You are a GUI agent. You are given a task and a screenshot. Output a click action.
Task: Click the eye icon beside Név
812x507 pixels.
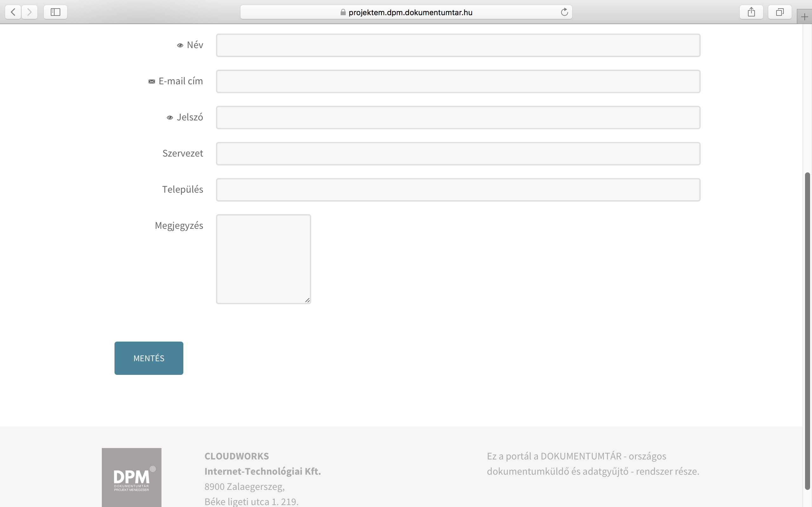pos(180,45)
